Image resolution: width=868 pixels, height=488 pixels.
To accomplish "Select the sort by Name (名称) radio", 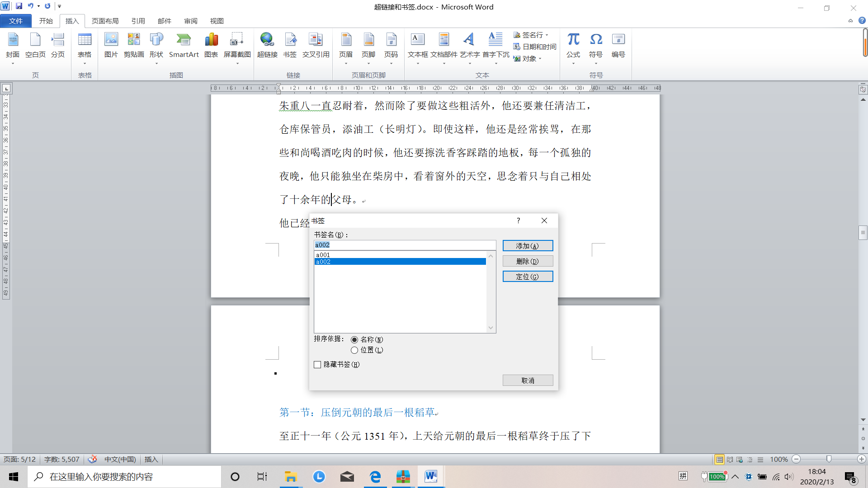I will click(x=354, y=340).
